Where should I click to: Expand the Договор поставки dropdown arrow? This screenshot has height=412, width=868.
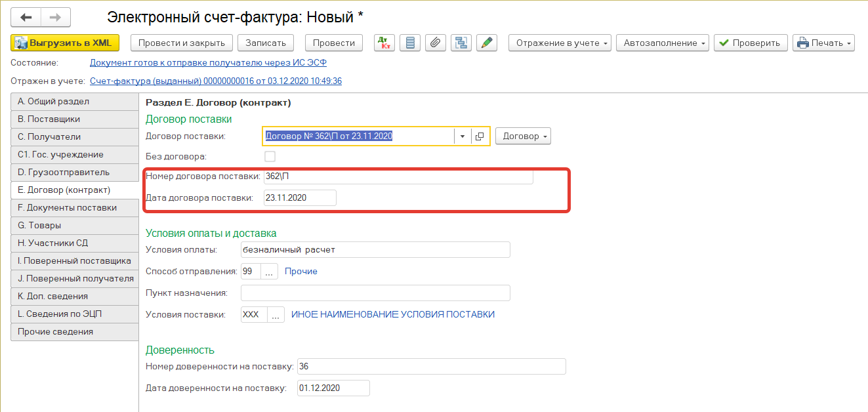[x=463, y=136]
